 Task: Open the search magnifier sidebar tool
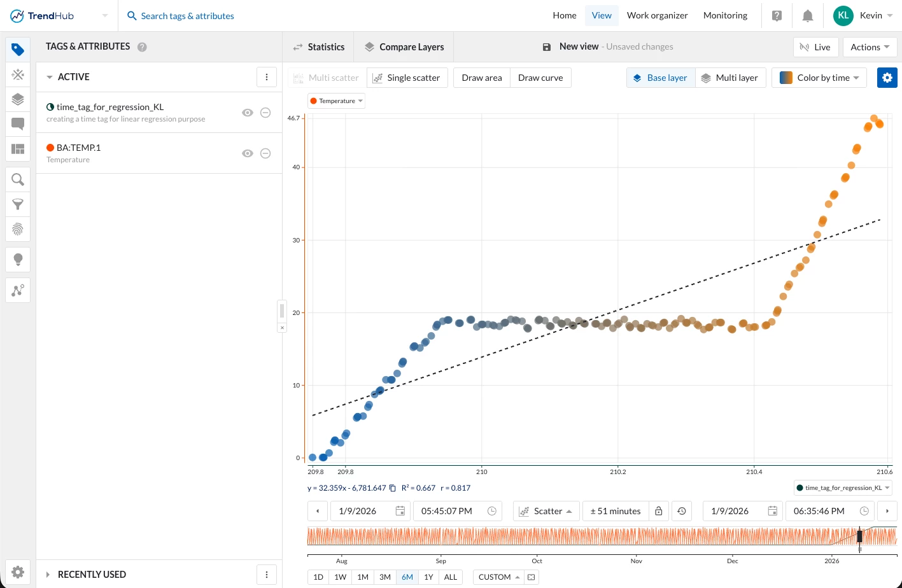pos(18,179)
